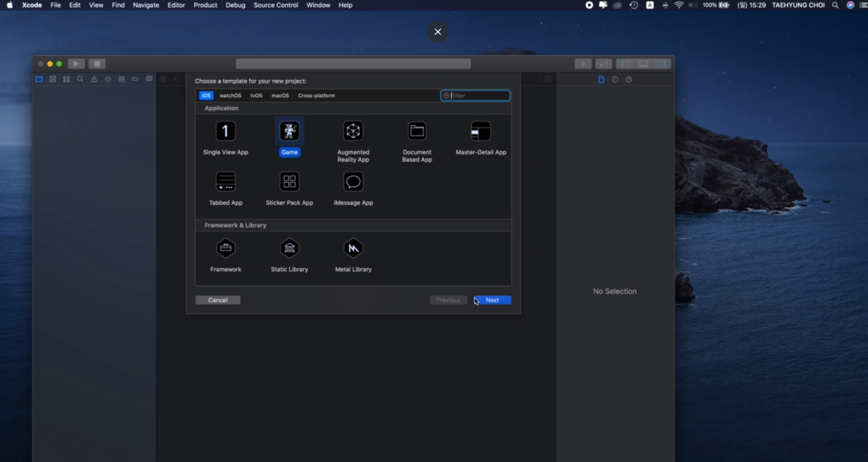Image resolution: width=868 pixels, height=462 pixels.
Task: Open the Debug menu
Action: (x=235, y=5)
